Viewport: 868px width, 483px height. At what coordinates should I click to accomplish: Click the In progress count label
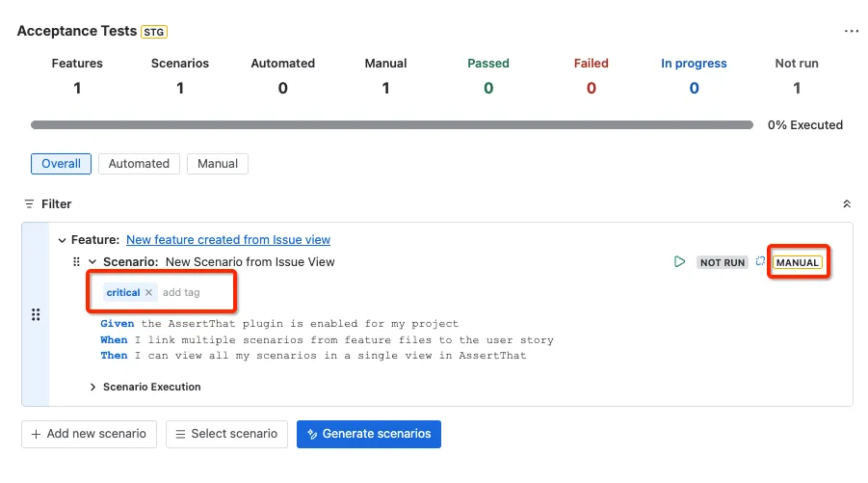(694, 63)
